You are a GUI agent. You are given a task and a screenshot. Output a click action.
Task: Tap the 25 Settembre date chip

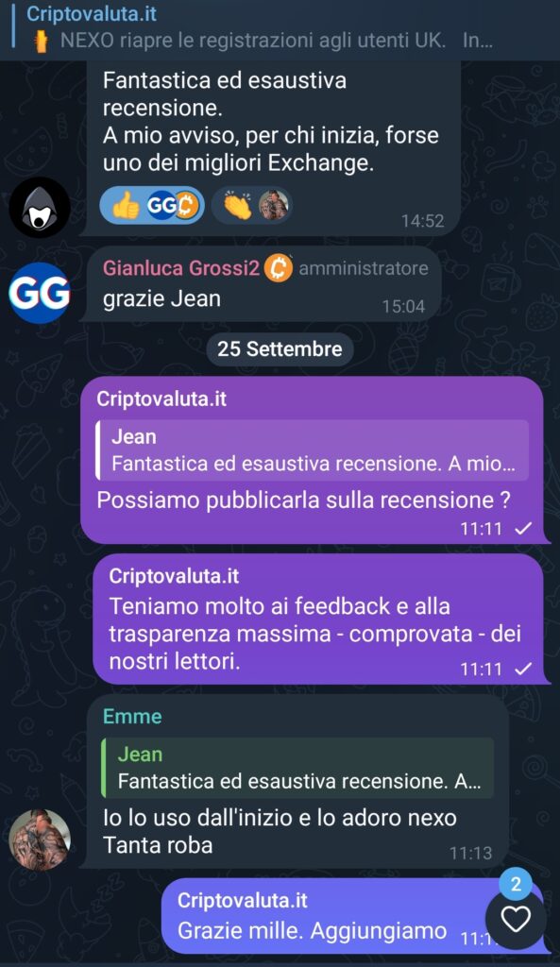pyautogui.click(x=280, y=349)
